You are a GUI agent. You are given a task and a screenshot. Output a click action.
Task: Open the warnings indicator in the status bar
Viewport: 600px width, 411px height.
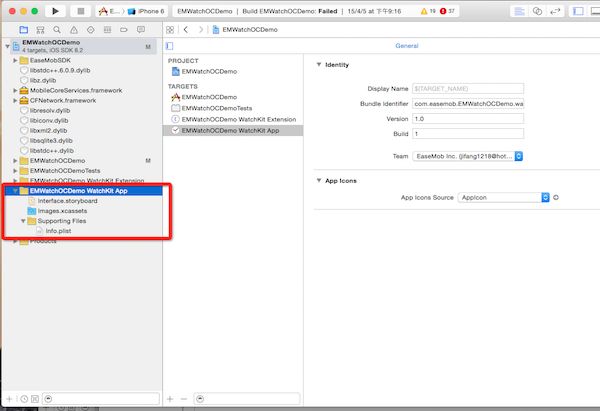tap(428, 11)
